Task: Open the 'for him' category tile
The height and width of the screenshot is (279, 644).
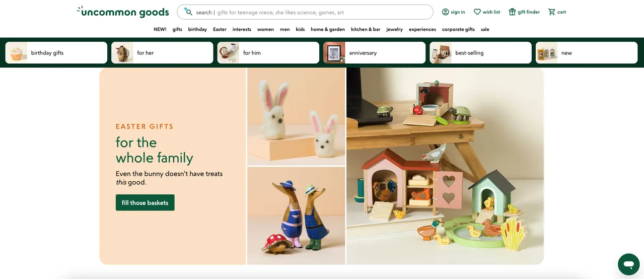Action: pos(268,53)
